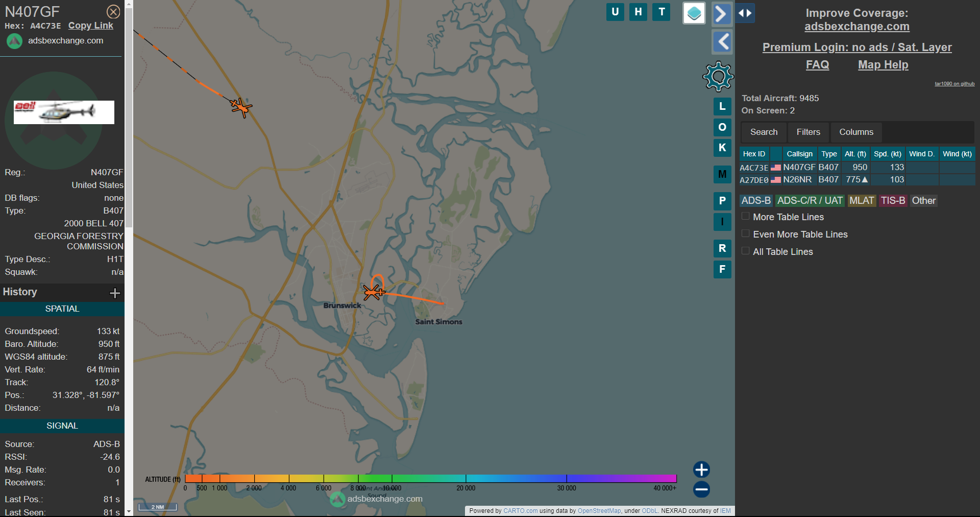Select the N407GF row in aircraft table
Viewport: 980px width, 517px height.
tap(857, 168)
